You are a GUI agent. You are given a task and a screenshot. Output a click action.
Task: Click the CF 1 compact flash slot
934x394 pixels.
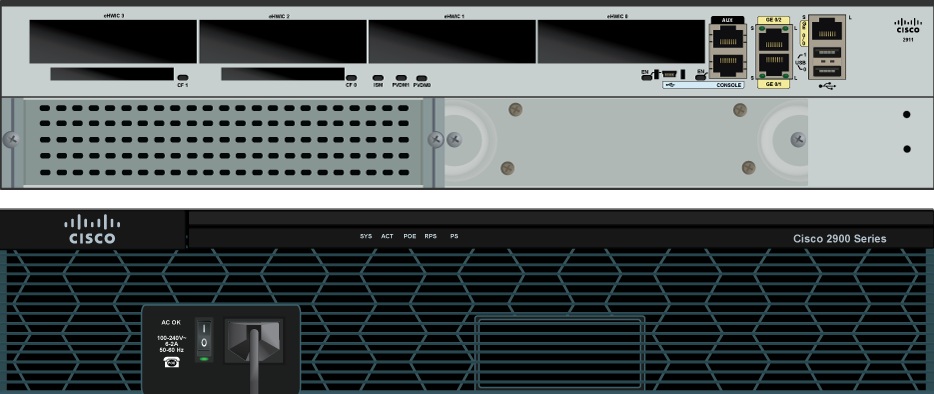tap(112, 74)
